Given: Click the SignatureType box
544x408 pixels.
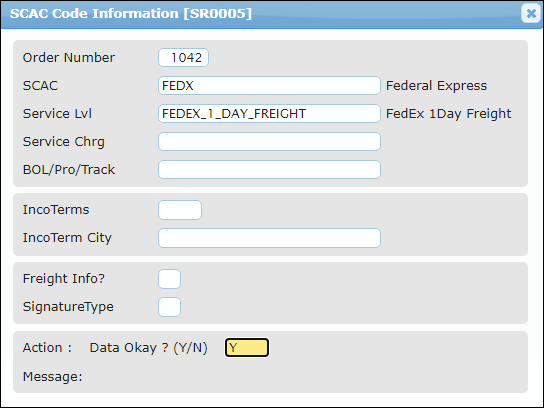Looking at the screenshot, I should [x=169, y=307].
